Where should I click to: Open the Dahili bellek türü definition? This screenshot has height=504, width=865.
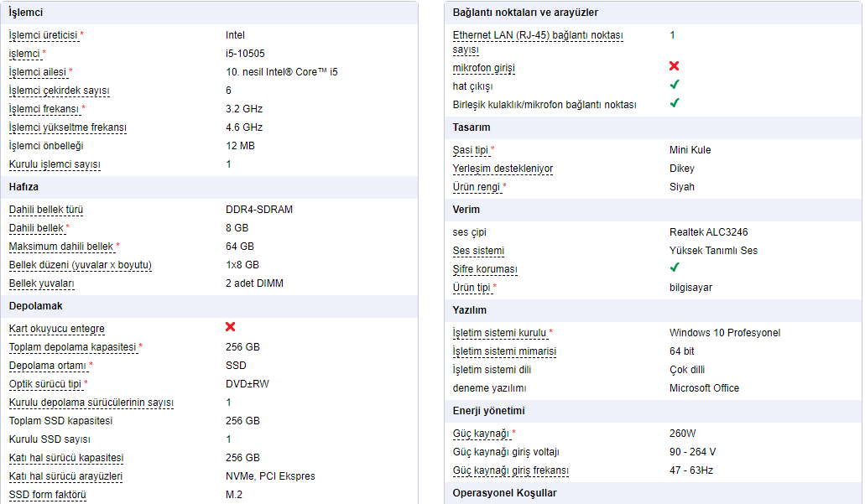tap(46, 210)
